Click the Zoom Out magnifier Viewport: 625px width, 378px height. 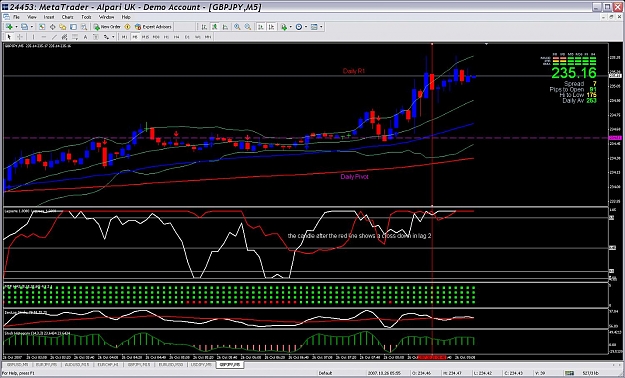tap(248, 27)
